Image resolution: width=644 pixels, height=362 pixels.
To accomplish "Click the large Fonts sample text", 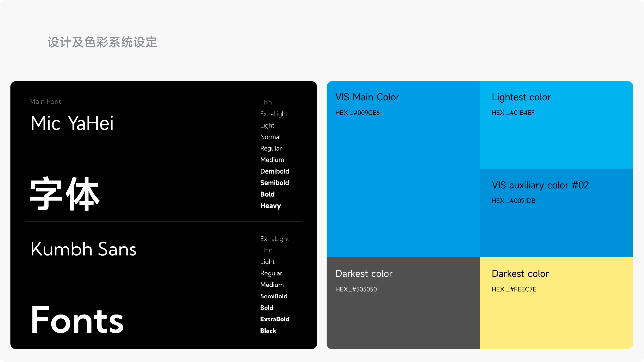I will (x=77, y=320).
